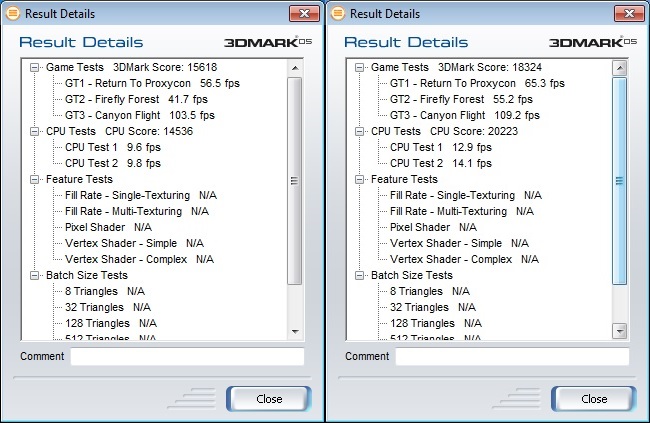Collapse Feature Tests in right window
The image size is (650, 423).
359,180
